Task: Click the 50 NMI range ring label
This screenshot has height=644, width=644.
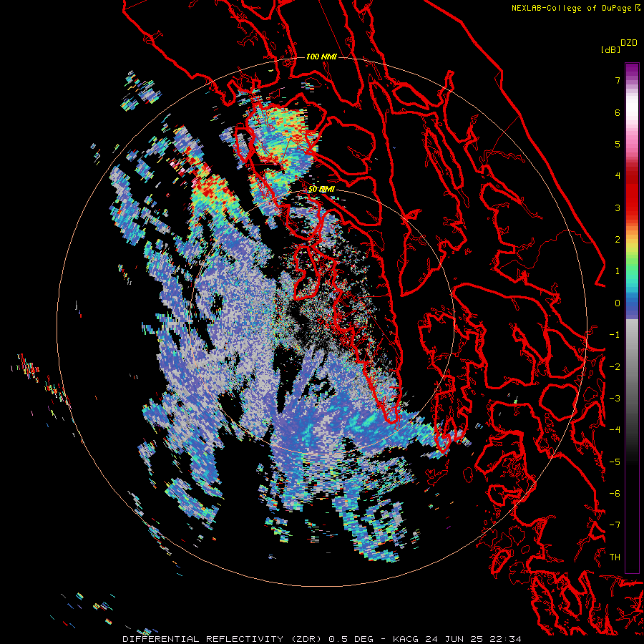Action: point(321,190)
